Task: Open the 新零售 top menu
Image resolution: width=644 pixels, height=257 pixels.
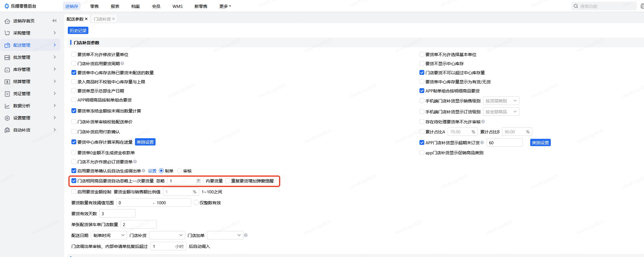Action: click(x=201, y=6)
